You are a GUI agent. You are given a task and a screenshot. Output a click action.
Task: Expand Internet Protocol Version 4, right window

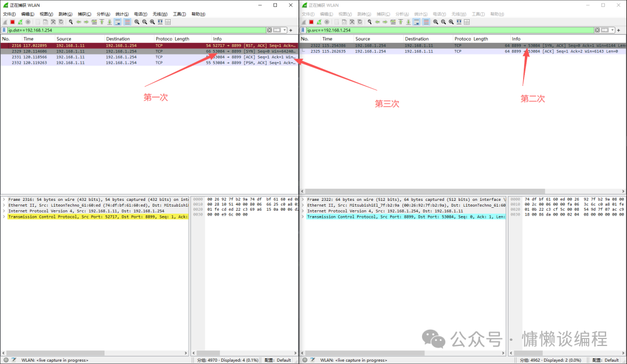click(302, 211)
